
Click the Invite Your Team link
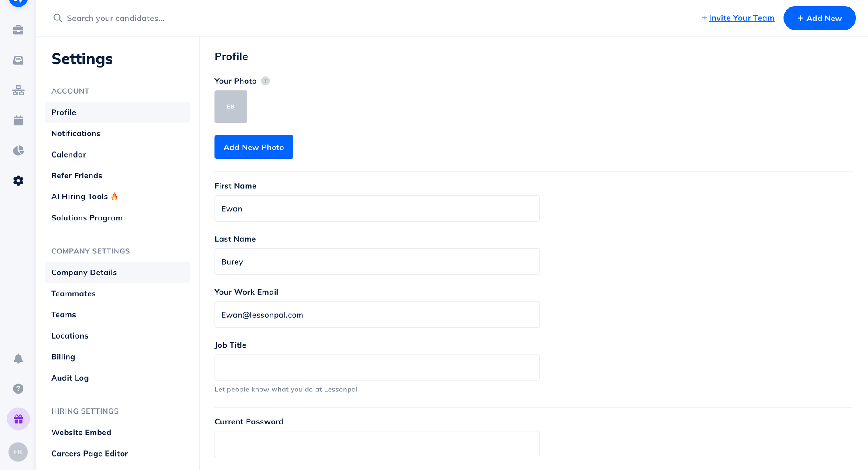coord(741,18)
